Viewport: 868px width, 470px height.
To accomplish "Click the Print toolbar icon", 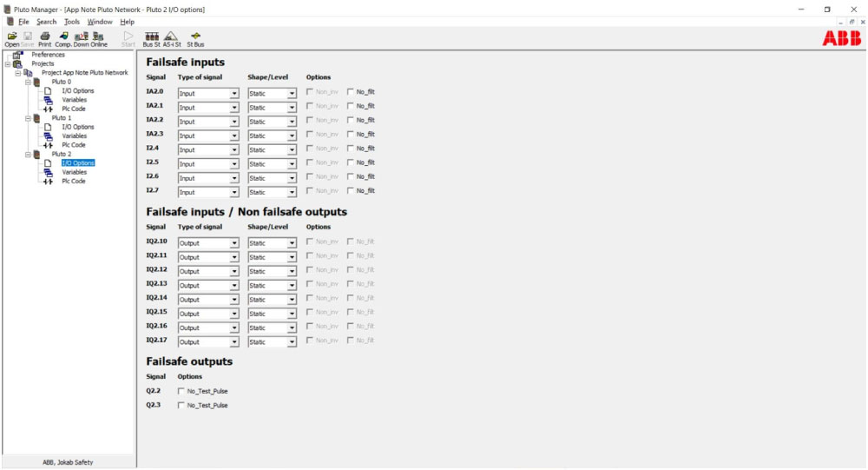I will click(x=44, y=36).
